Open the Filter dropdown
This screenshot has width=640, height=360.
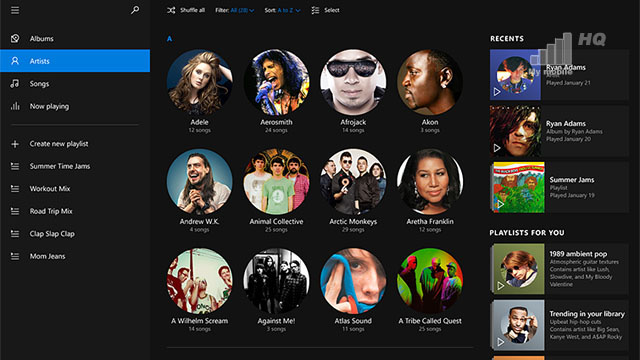pos(235,10)
